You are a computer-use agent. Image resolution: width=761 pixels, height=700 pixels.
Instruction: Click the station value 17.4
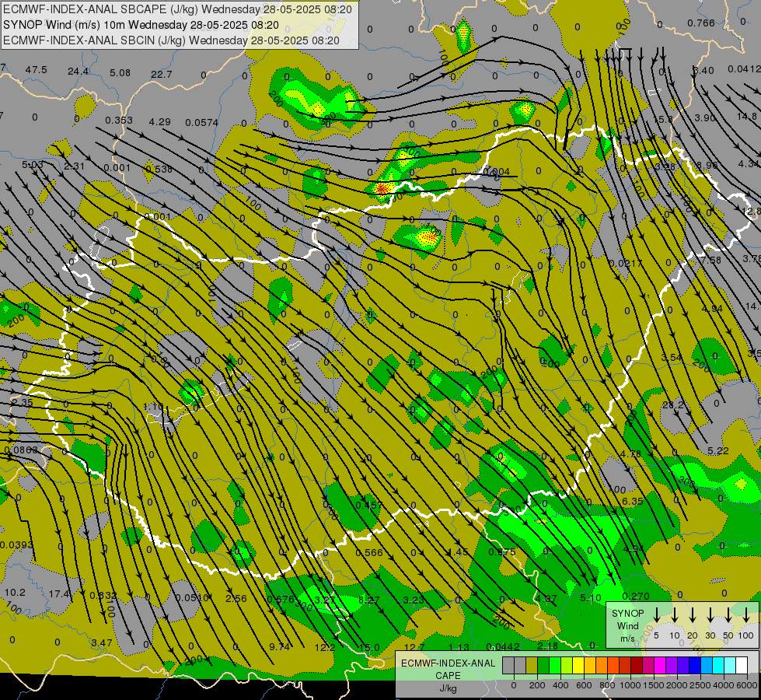[x=60, y=593]
